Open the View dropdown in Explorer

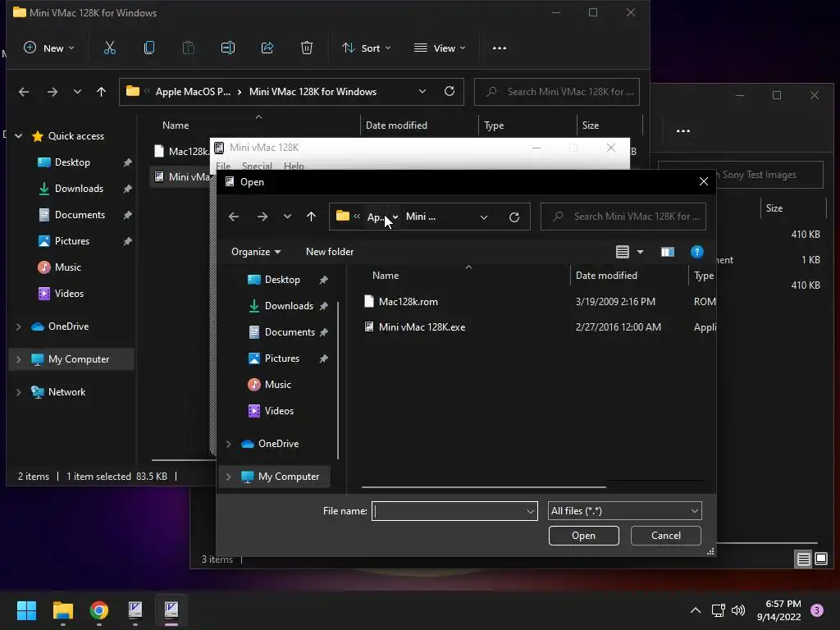point(440,48)
